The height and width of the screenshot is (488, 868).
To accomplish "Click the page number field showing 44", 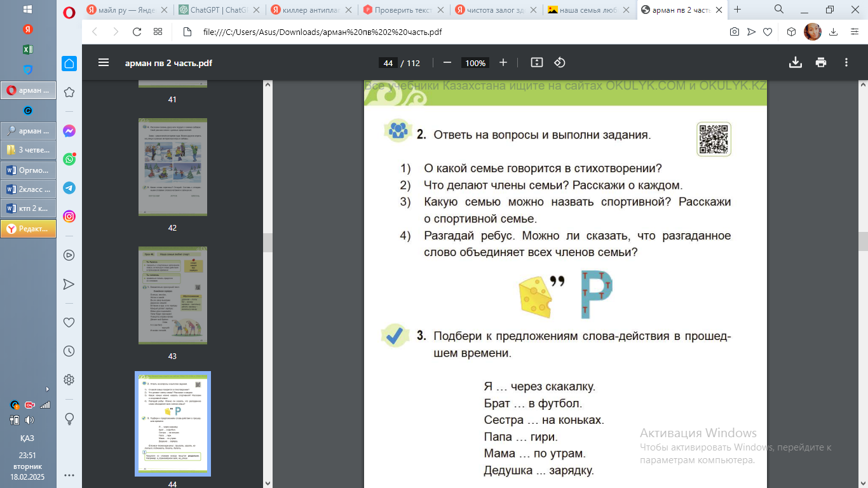I will (388, 63).
